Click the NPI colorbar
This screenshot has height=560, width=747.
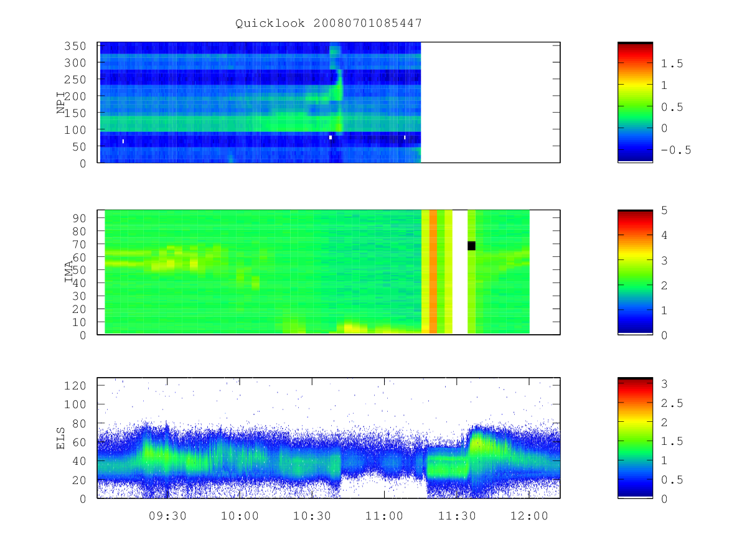(x=635, y=102)
